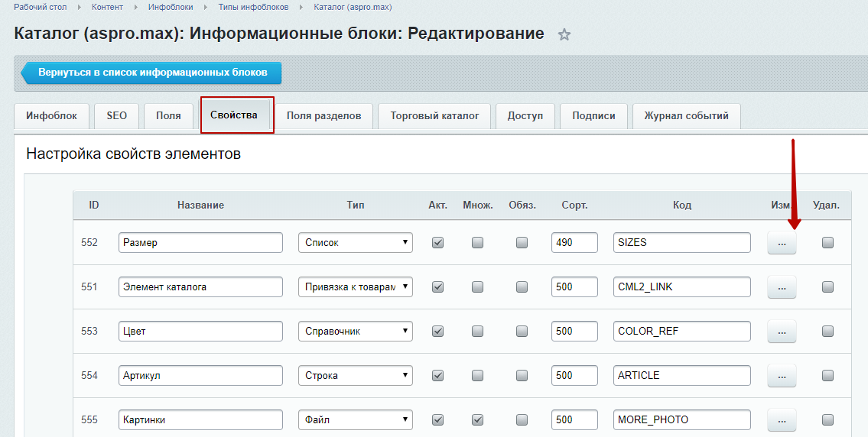Edit the name field containing Картинки
Image resolution: width=868 pixels, height=437 pixels.
point(200,419)
